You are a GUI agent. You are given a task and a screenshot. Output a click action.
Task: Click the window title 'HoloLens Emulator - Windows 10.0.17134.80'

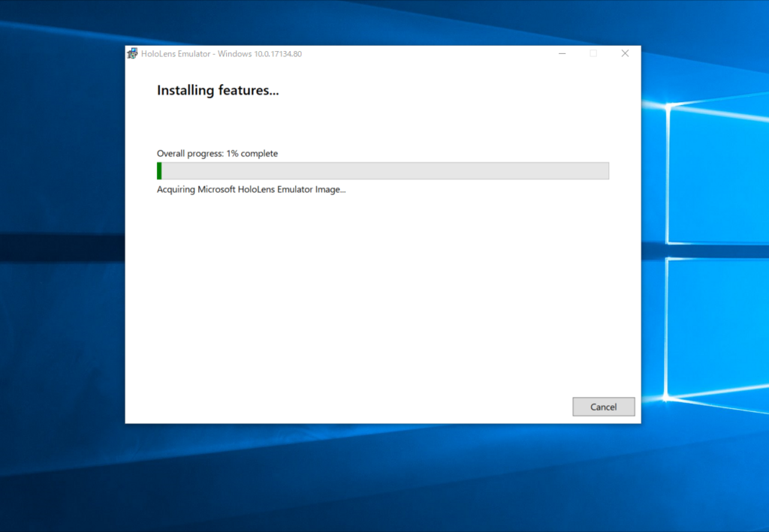222,54
